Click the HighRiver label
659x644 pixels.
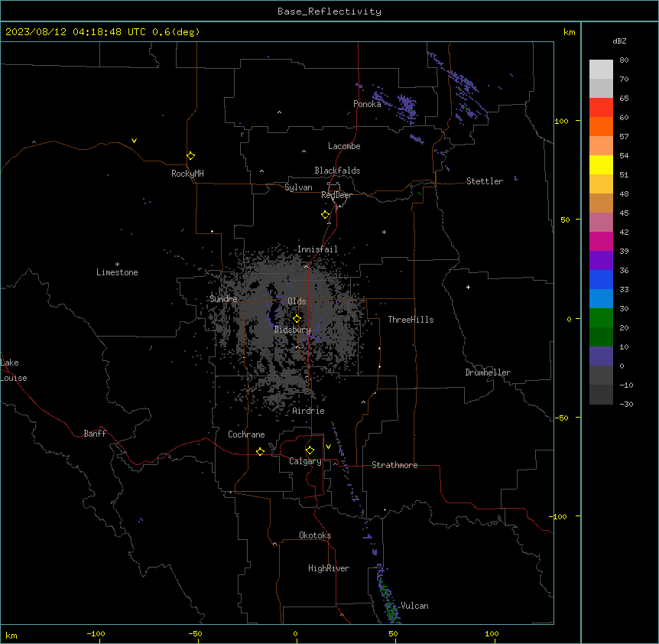click(x=329, y=568)
